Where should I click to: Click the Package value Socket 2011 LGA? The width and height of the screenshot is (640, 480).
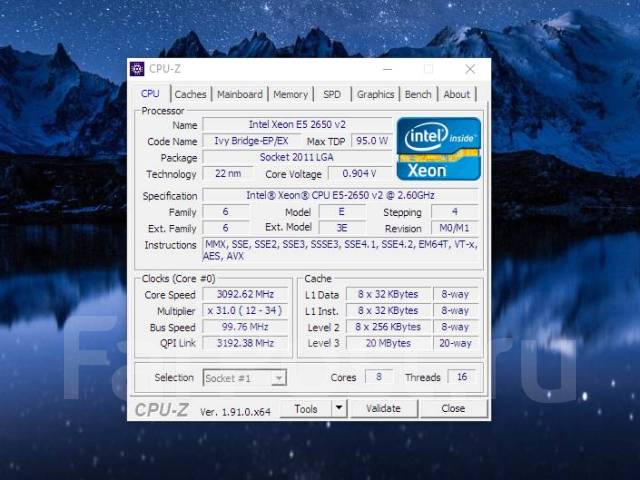297,157
